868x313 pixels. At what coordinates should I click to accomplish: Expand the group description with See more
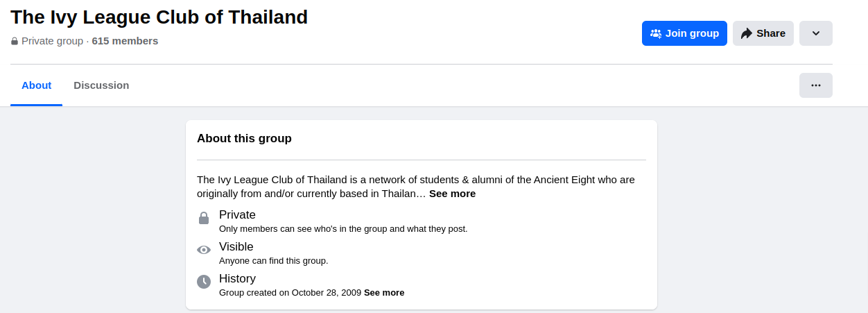pyautogui.click(x=452, y=194)
